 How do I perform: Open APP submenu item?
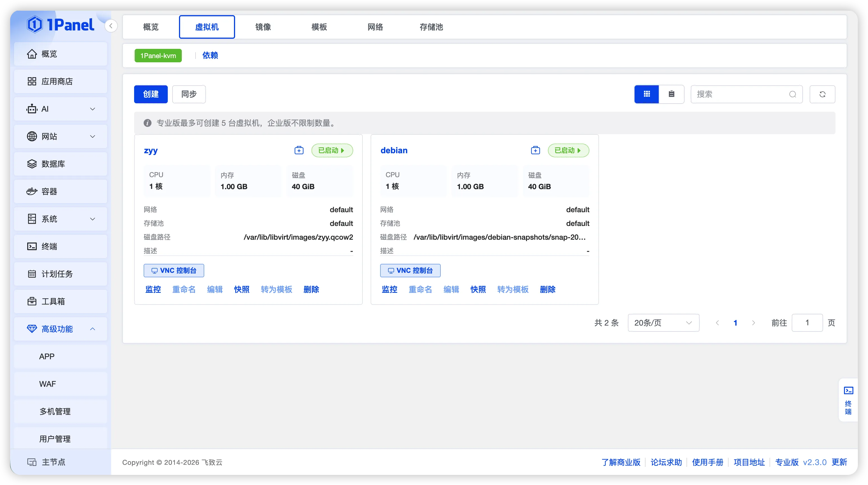pos(61,356)
